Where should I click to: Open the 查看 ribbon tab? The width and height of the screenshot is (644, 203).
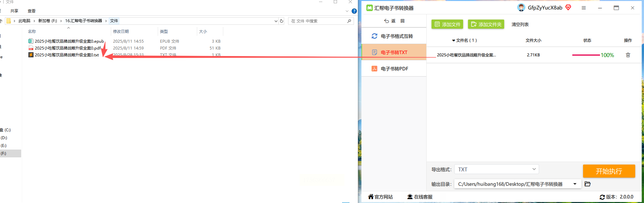click(32, 11)
